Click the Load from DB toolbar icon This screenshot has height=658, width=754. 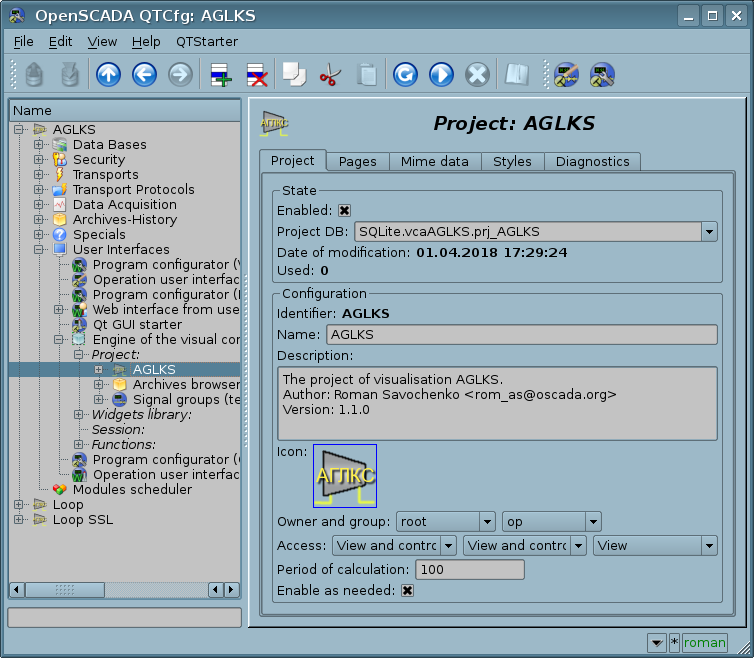[34, 75]
